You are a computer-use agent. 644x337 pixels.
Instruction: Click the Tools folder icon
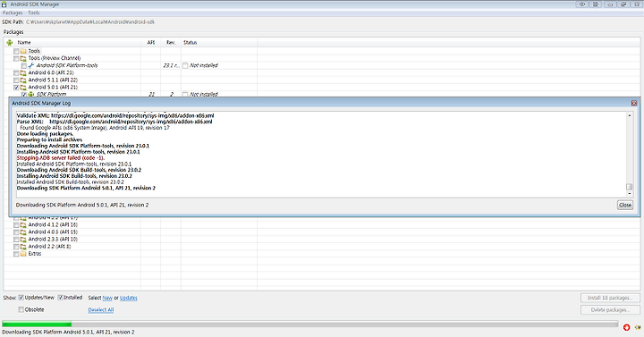tap(23, 51)
